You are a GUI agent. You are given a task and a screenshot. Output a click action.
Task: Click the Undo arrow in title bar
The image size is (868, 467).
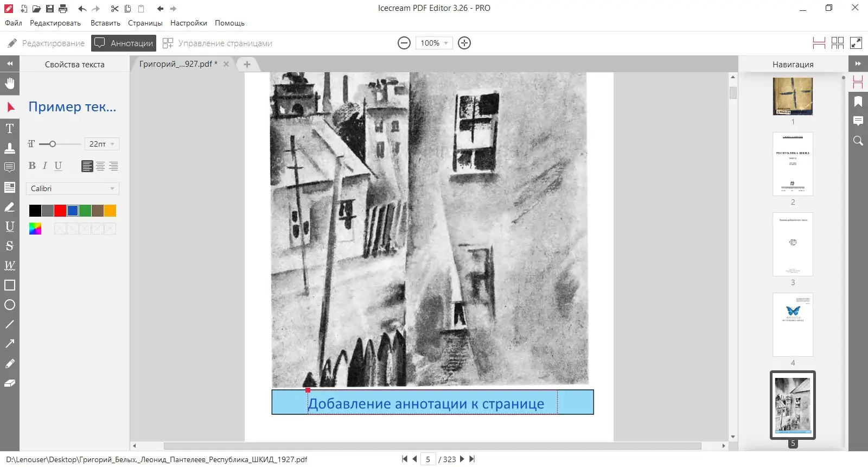tap(82, 9)
